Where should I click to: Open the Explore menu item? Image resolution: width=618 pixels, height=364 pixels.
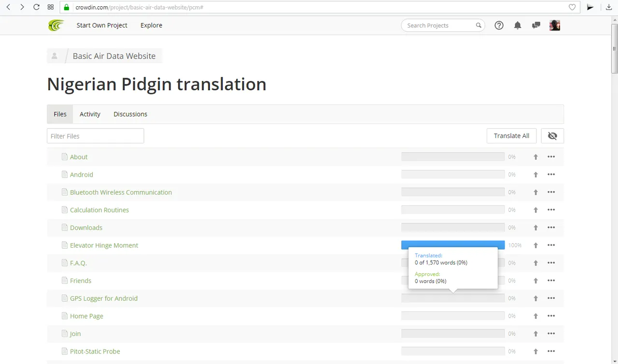tap(151, 25)
